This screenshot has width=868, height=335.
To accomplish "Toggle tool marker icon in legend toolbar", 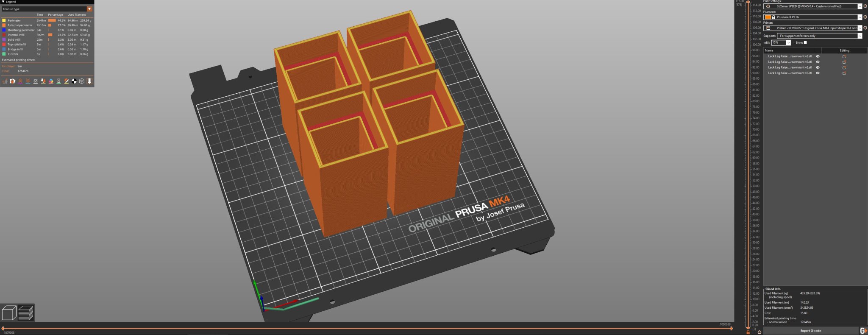I will [x=89, y=81].
